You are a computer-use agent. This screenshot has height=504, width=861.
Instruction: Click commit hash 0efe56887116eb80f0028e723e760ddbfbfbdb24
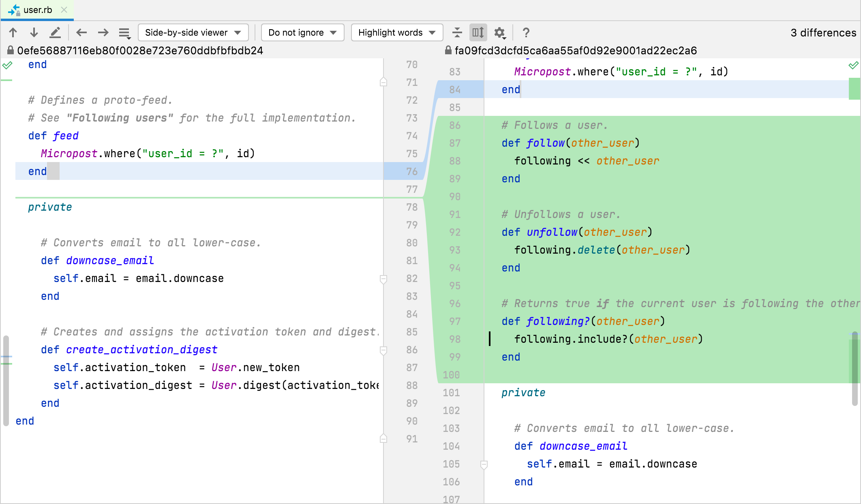[x=140, y=50]
